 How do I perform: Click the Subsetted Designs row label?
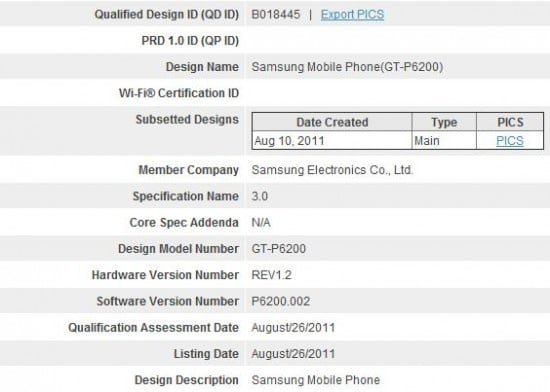click(x=187, y=119)
